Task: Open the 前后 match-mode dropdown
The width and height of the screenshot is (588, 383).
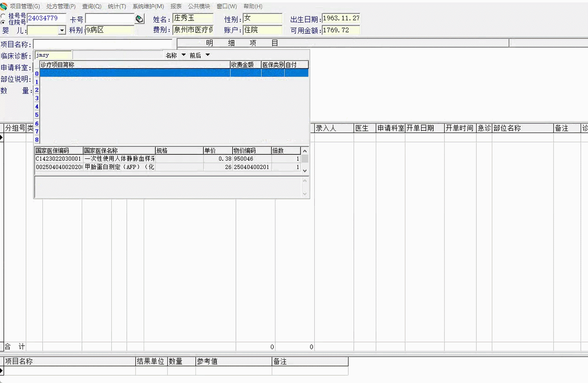Action: pos(208,55)
